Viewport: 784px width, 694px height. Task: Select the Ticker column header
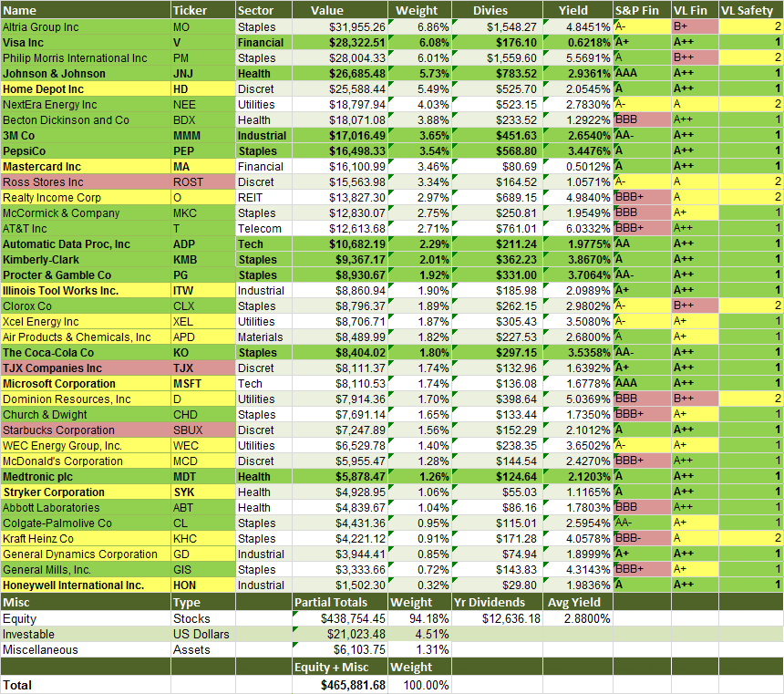(x=203, y=10)
